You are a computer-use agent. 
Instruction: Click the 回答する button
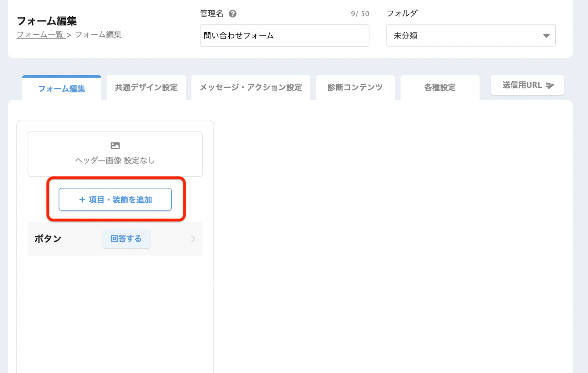click(x=126, y=239)
